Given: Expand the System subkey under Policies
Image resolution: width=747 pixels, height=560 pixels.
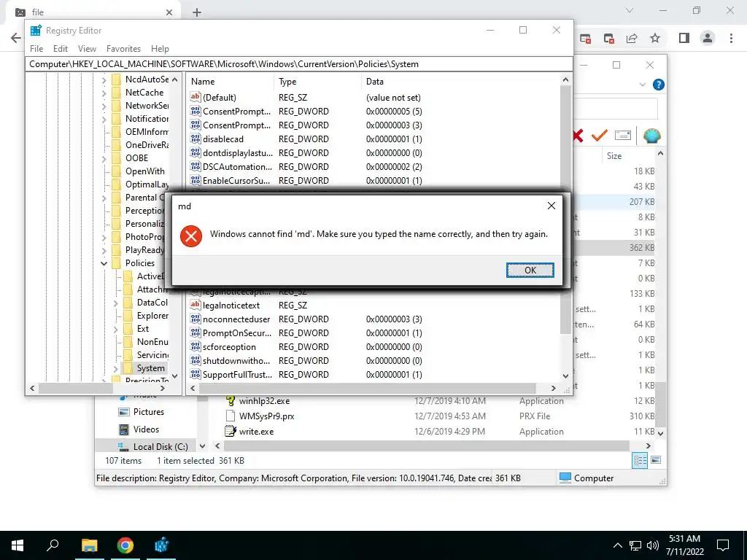Looking at the screenshot, I should tap(116, 368).
